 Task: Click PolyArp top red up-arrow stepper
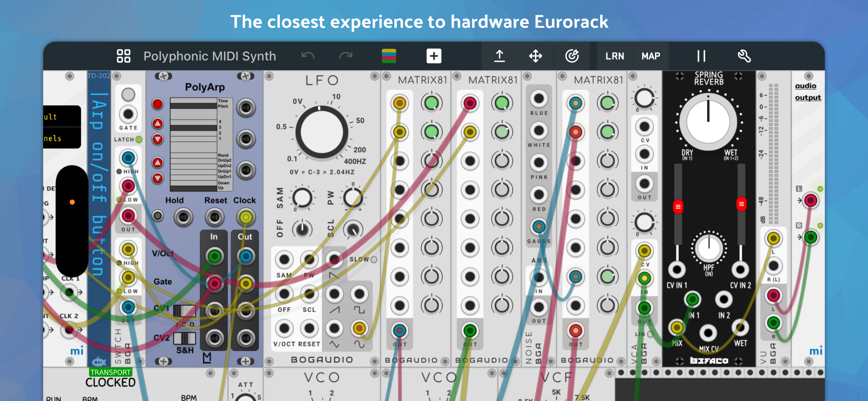pyautogui.click(x=157, y=123)
